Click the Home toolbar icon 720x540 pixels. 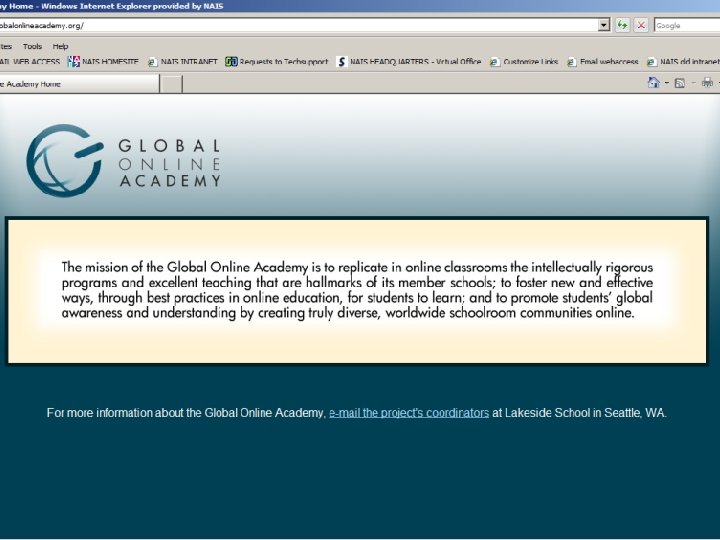pyautogui.click(x=653, y=83)
